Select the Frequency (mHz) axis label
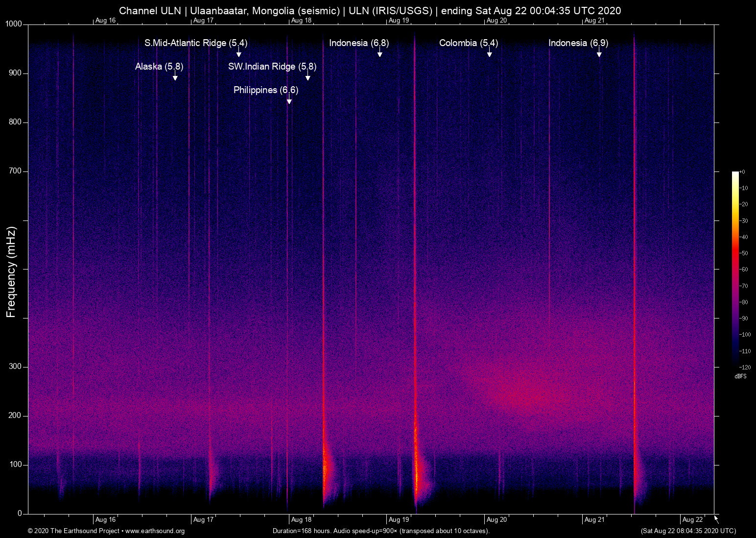 point(11,272)
